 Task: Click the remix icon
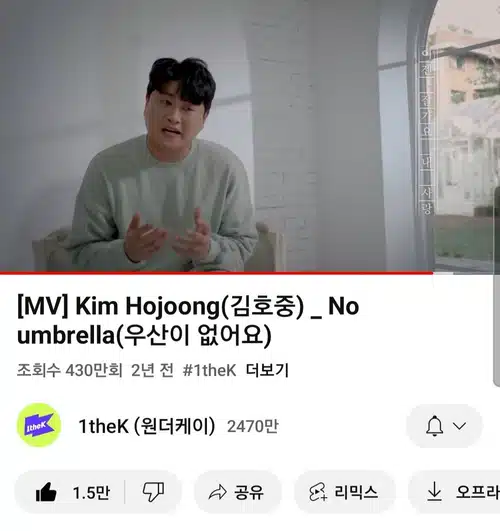pos(318,492)
